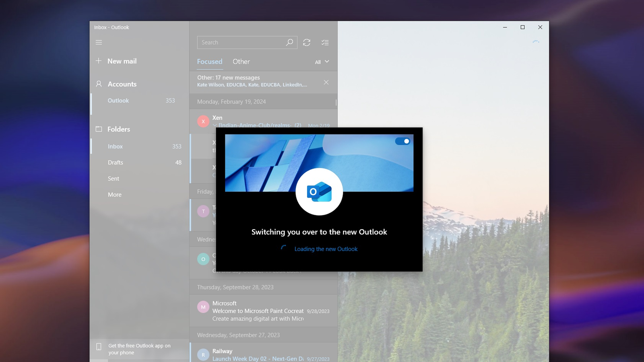
Task: Enter selection mode via checklist icon
Action: 325,42
